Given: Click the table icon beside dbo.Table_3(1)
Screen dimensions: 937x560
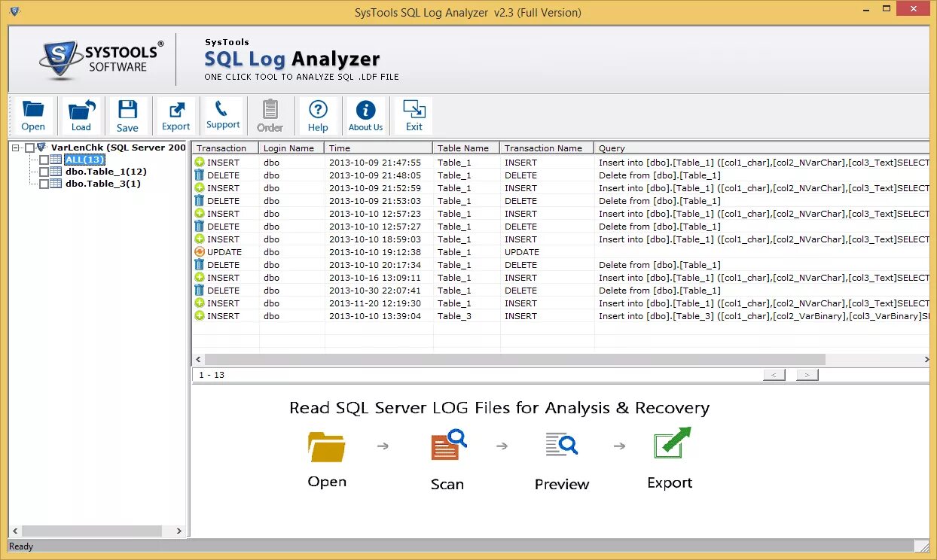Looking at the screenshot, I should pos(56,184).
